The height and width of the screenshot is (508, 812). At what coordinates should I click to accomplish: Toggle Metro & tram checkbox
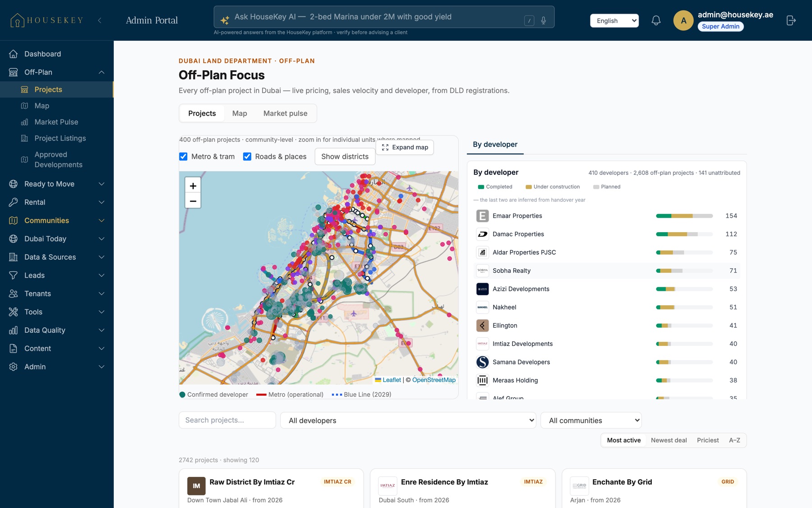(x=183, y=156)
